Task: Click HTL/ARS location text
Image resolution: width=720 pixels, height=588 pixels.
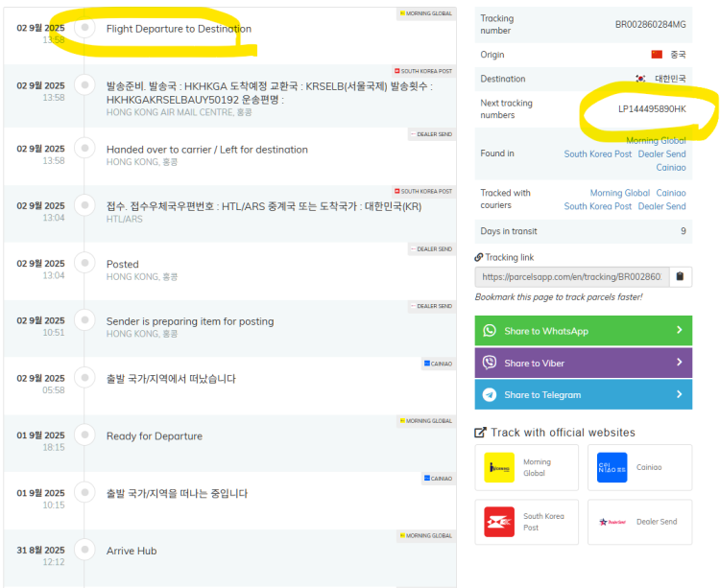Action: coord(125,220)
